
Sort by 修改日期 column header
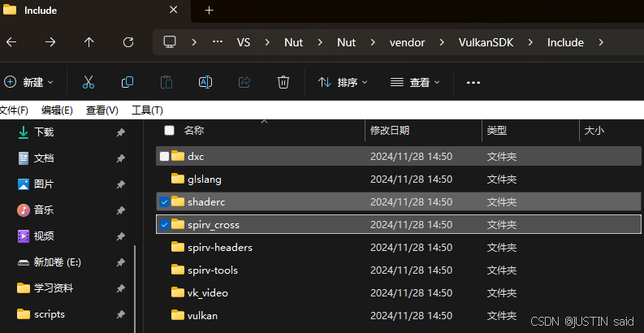click(390, 131)
